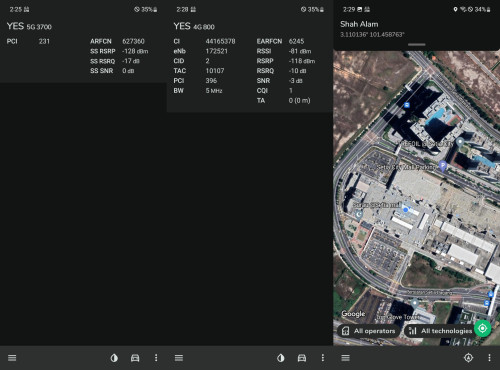Select the ARFCN value 627360
This screenshot has width=500, height=370.
[133, 41]
